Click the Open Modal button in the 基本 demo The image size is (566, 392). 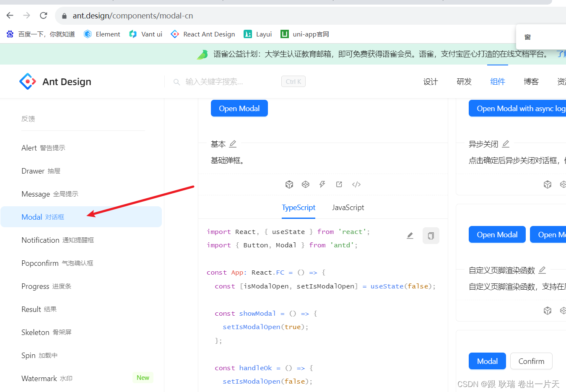239,108
